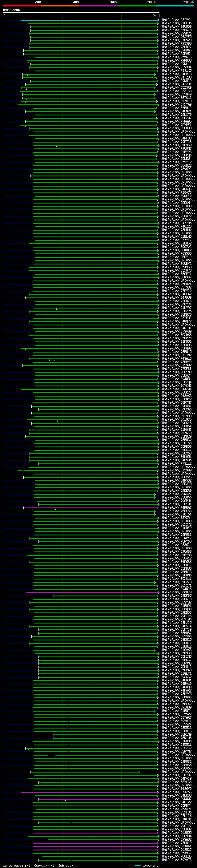Click the purple ~60% identity legend segment

coord(98,6)
